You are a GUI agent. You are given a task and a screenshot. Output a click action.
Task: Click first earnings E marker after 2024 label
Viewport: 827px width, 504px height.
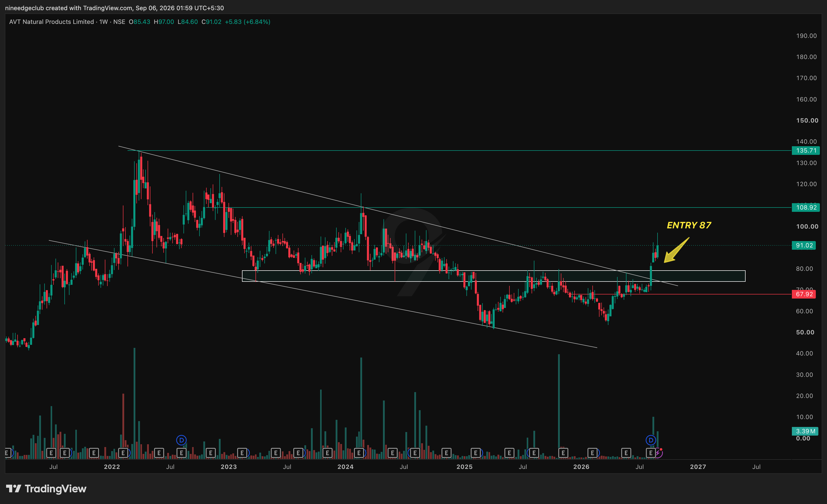(x=359, y=453)
